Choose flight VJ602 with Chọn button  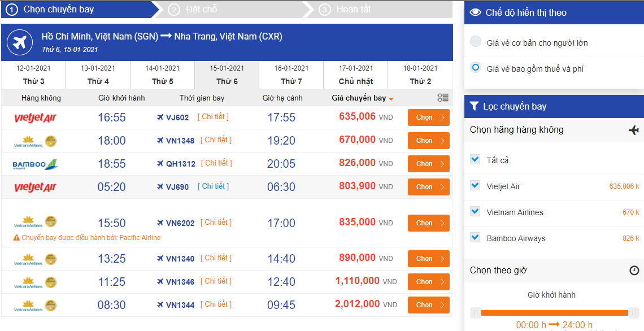[429, 117]
